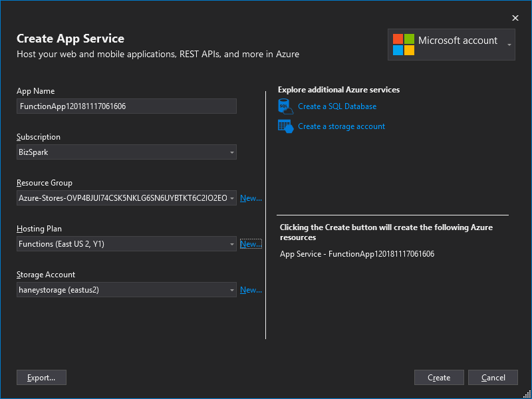Screen dimensions: 532x399
Task: Expand the Hosting Plan dropdown
Action: pos(126,243)
